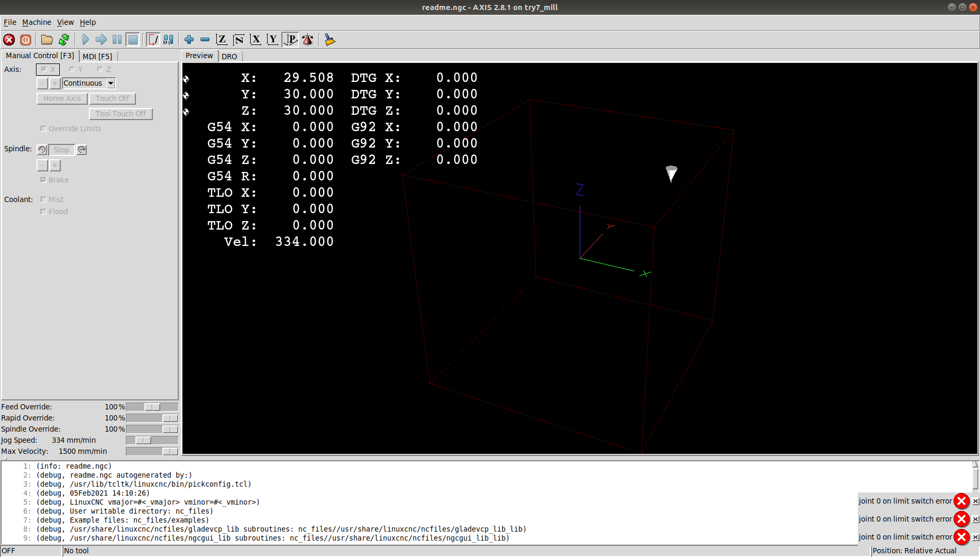This screenshot has height=557, width=980.
Task: Expand the Continuous jog increment dropdown
Action: [x=111, y=83]
